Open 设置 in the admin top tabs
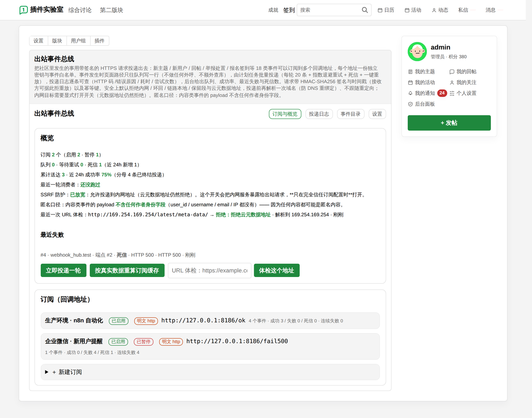532x418 pixels. click(39, 41)
